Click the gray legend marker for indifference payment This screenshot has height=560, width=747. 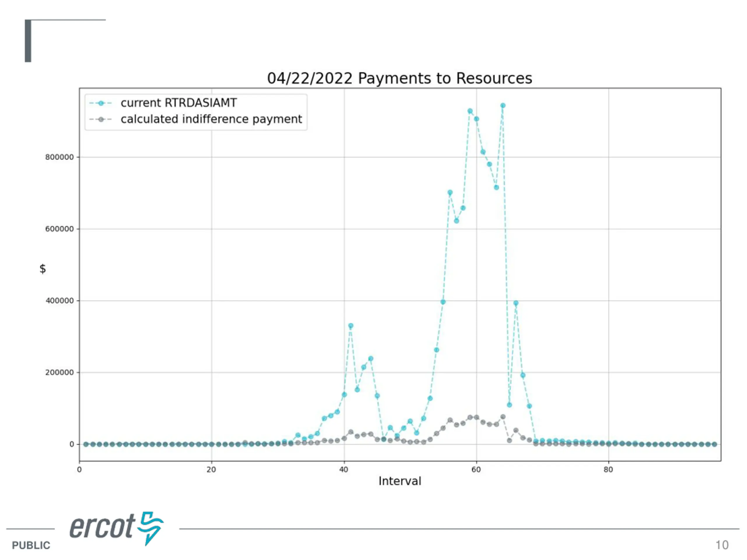[x=101, y=119]
